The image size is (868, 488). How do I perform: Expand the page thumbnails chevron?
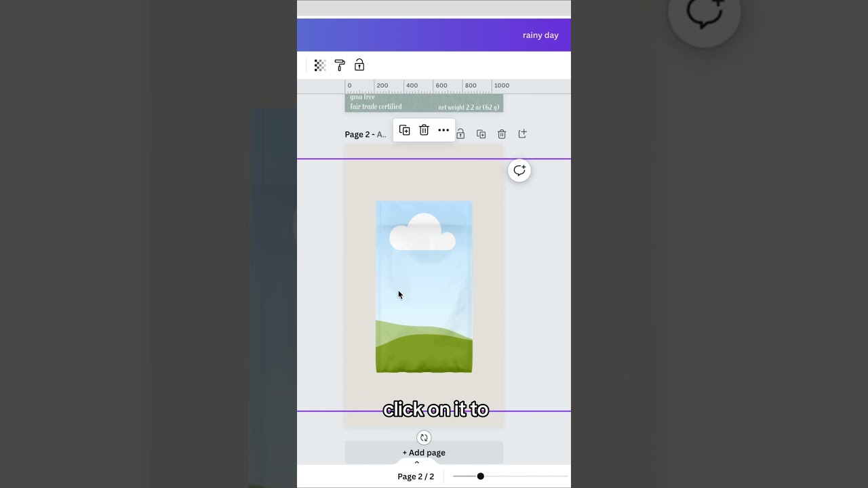pos(416,462)
